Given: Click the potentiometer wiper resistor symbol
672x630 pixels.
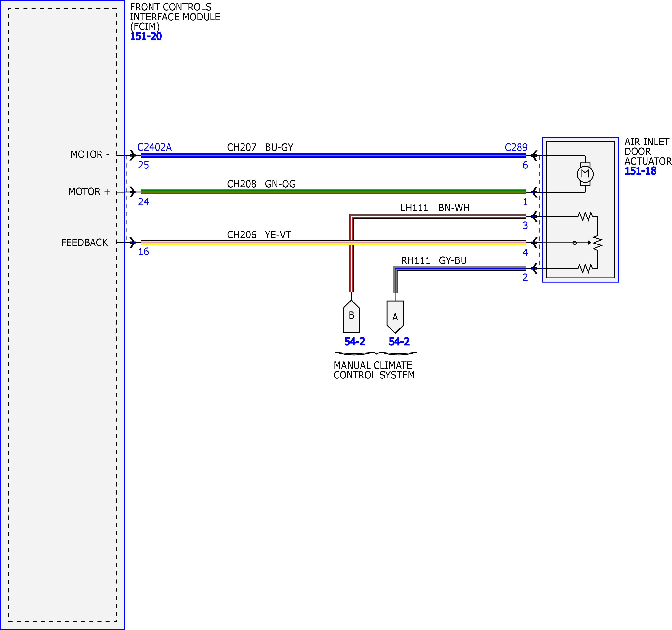Looking at the screenshot, I should pyautogui.click(x=598, y=243).
